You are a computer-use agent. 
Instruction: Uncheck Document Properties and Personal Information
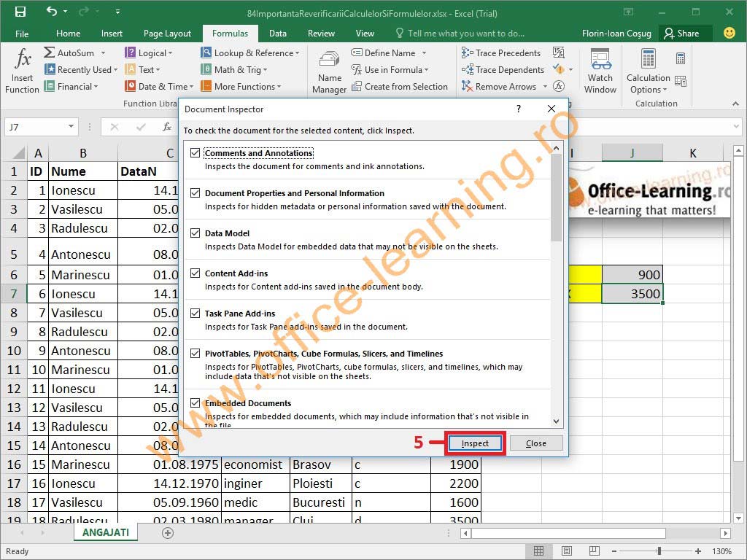[x=195, y=192]
